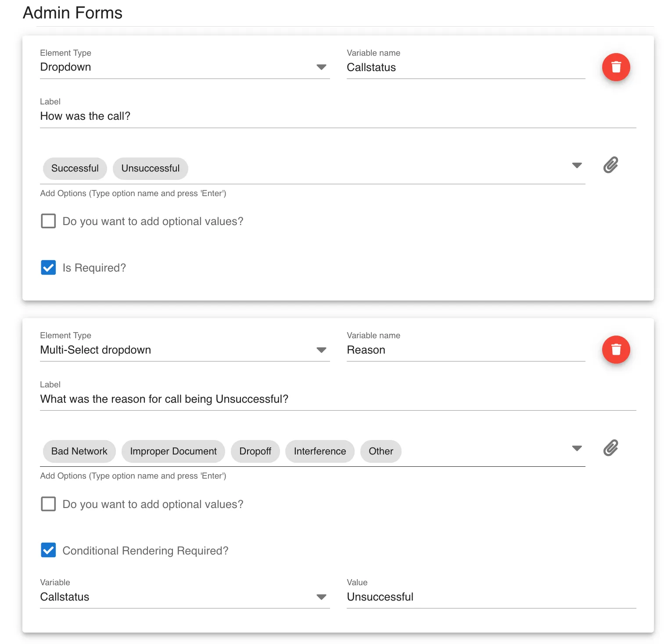Tick optional values checkbox under How was the call
This screenshot has height=644, width=668.
click(x=48, y=221)
